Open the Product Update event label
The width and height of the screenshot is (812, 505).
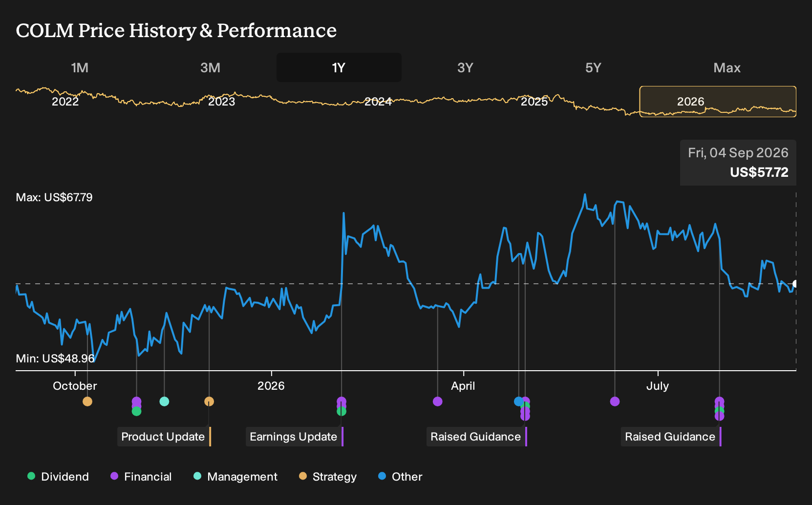click(164, 437)
